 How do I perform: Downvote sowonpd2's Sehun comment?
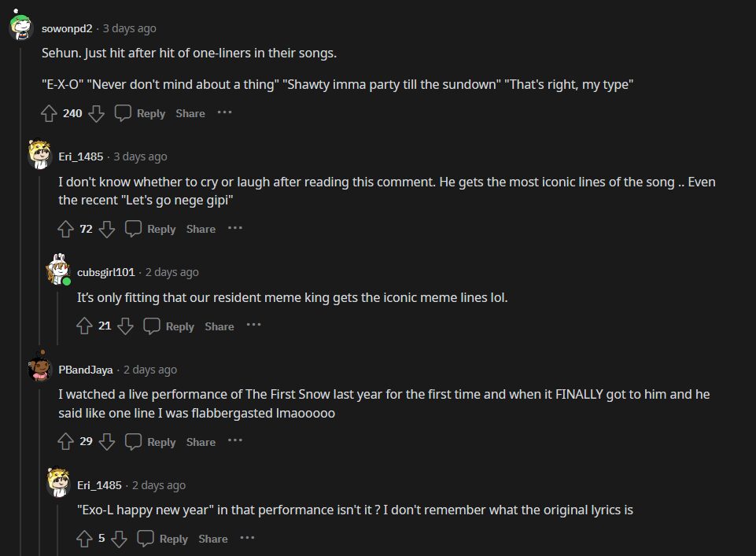pyautogui.click(x=96, y=113)
